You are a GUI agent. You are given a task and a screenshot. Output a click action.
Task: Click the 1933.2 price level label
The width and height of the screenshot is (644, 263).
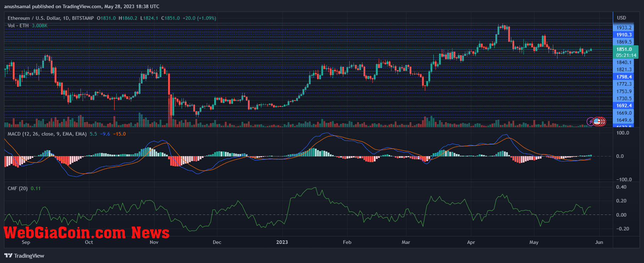[624, 28]
